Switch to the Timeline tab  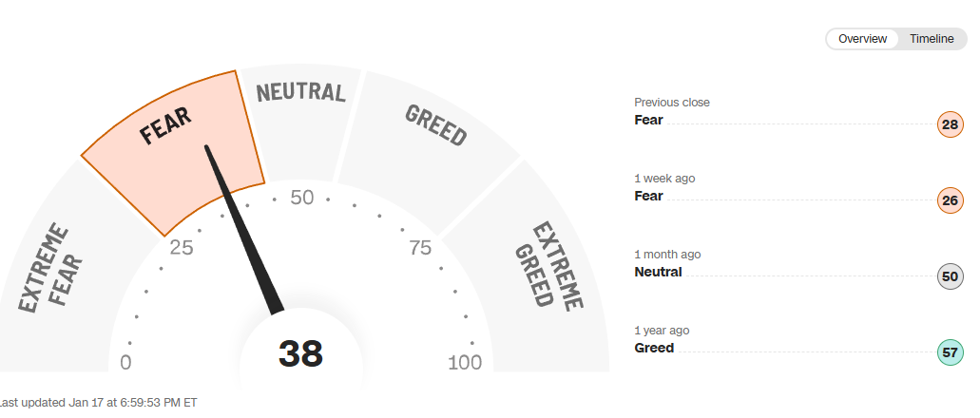coord(931,39)
